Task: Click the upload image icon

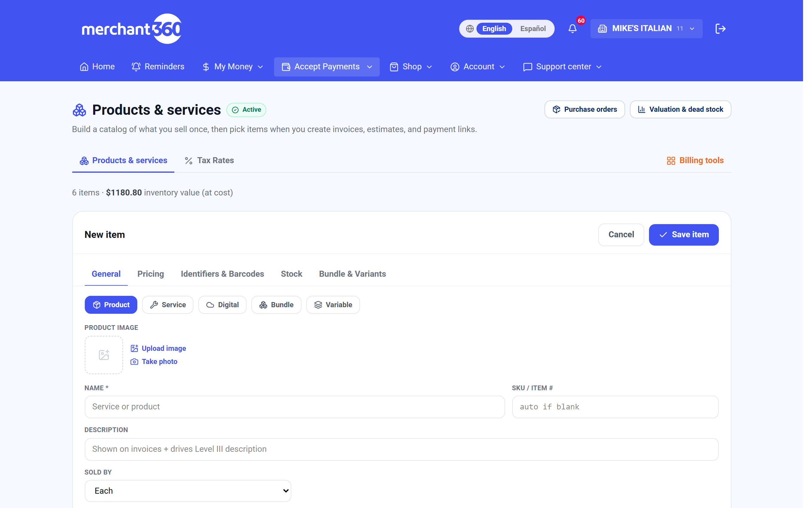Action: [134, 348]
